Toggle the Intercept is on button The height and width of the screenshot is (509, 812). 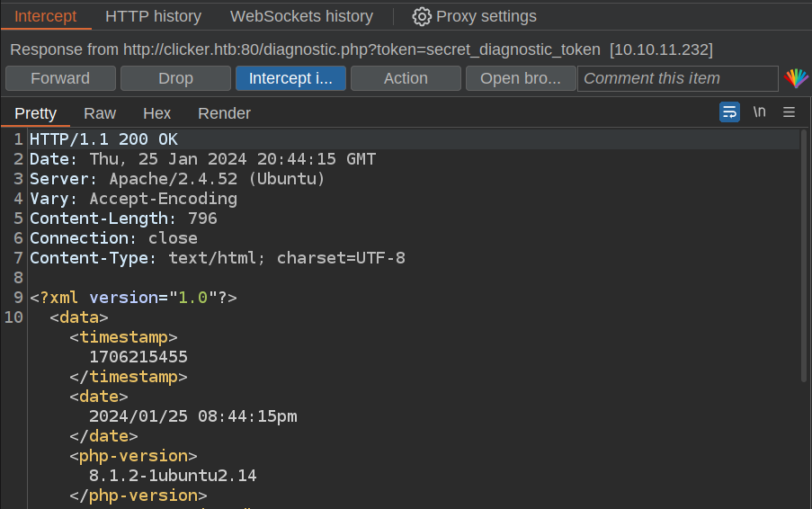pos(290,78)
